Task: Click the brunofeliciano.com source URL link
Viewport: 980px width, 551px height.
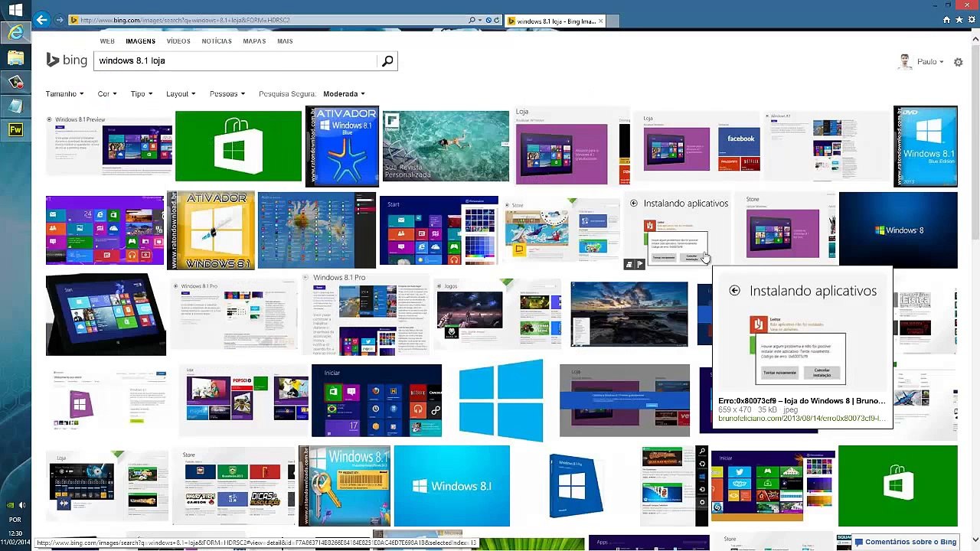Action: coord(802,419)
